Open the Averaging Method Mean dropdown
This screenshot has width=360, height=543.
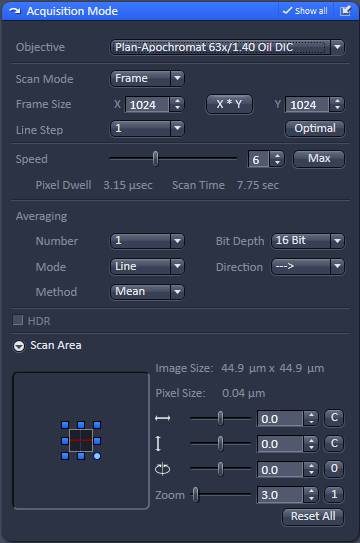(147, 292)
